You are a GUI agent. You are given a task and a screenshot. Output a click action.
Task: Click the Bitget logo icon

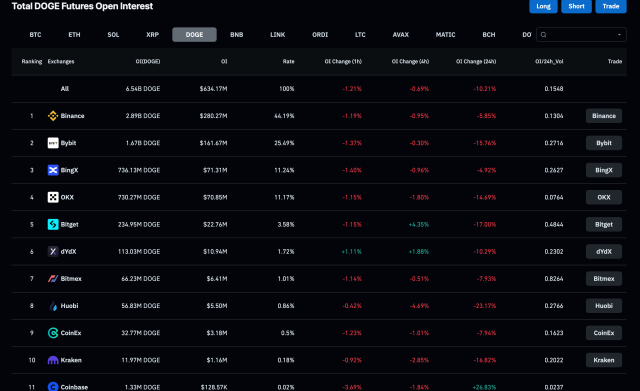tap(53, 224)
